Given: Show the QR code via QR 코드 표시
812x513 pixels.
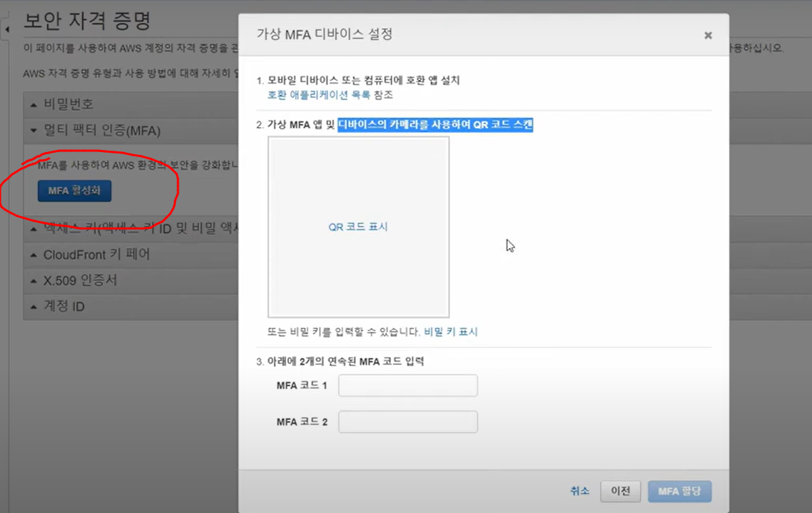Looking at the screenshot, I should (358, 227).
